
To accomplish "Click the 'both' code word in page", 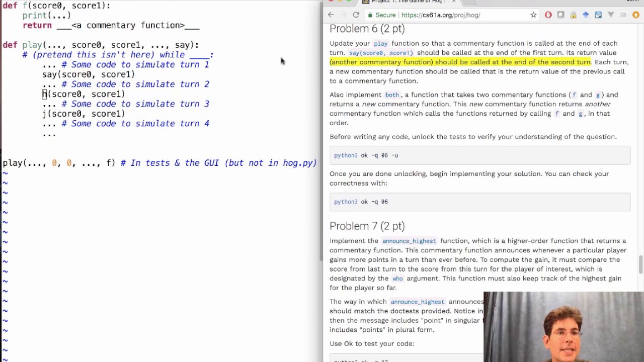I will click(392, 95).
